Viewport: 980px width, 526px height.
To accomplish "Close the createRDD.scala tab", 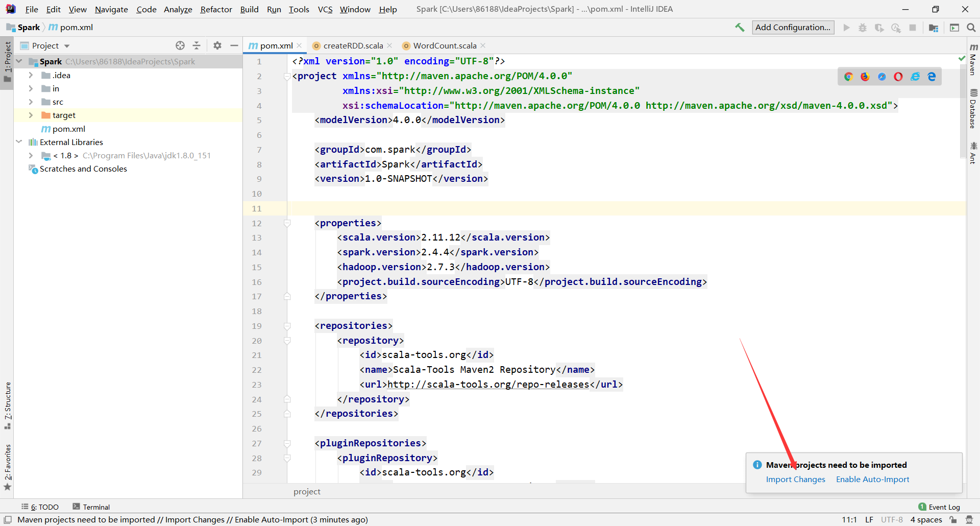I will pyautogui.click(x=390, y=45).
